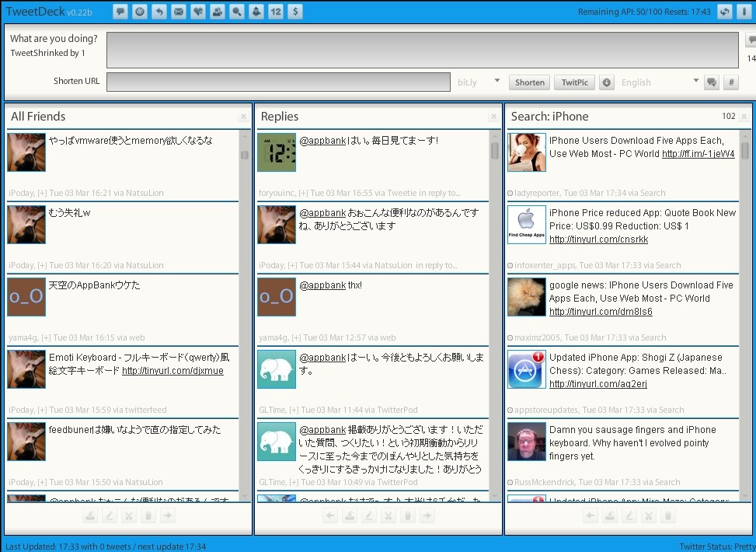Click the move-right arrow under All Friends

167,515
